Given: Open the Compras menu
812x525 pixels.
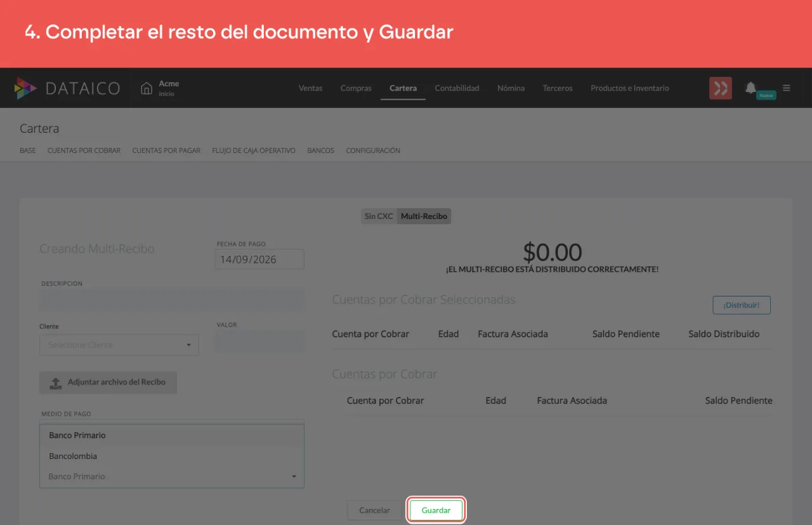Looking at the screenshot, I should (x=356, y=88).
